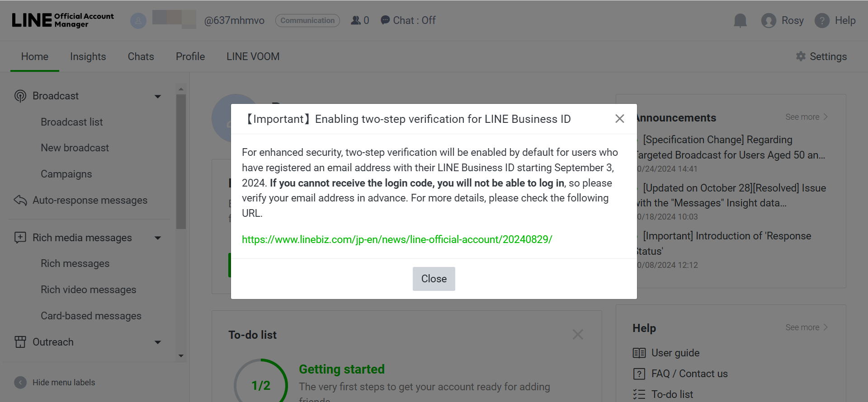Image resolution: width=868 pixels, height=402 pixels.
Task: Click the Broadcast antenna icon in sidebar
Action: click(x=20, y=96)
